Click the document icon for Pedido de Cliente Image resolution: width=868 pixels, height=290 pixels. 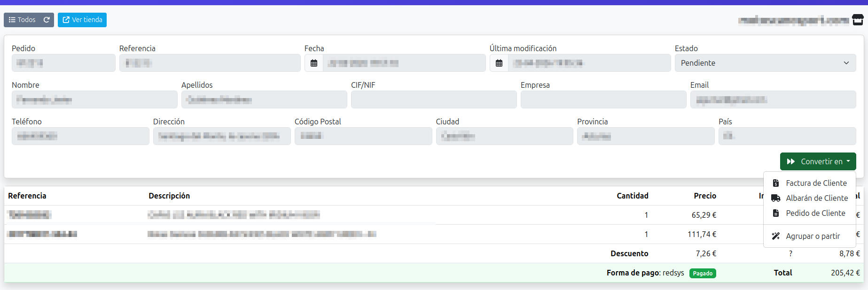[776, 213]
